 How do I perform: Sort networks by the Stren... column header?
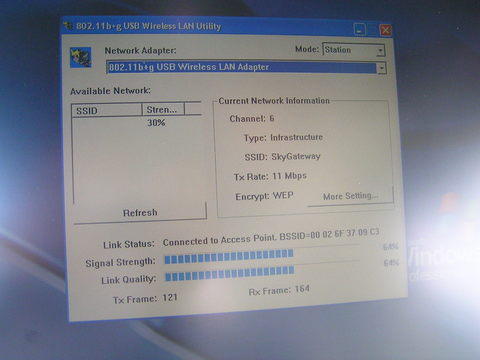tap(163, 109)
